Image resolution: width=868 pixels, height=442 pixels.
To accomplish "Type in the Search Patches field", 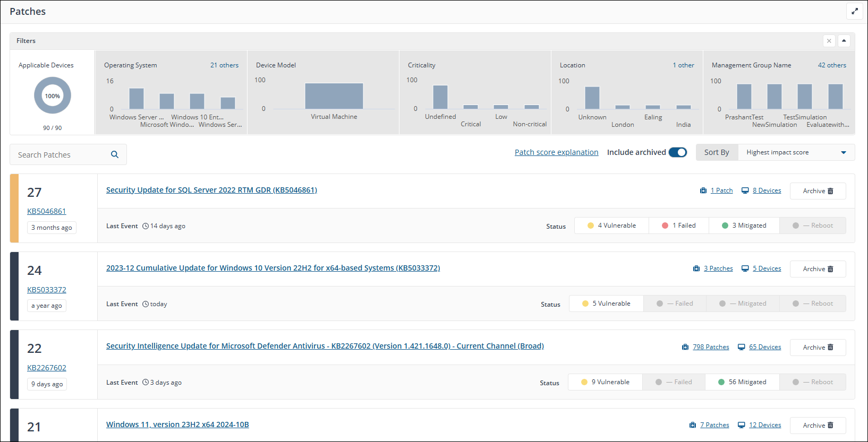I will click(61, 154).
